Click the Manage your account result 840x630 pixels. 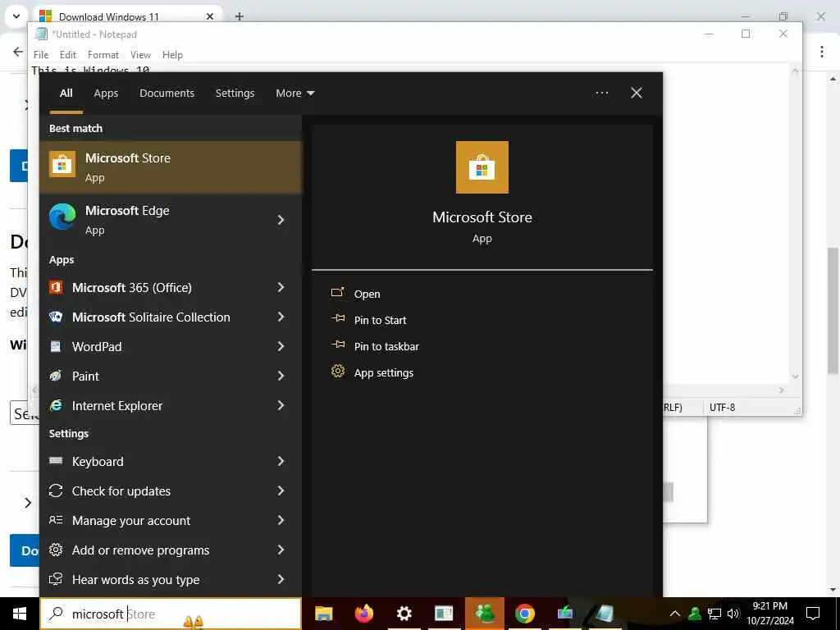(171, 520)
